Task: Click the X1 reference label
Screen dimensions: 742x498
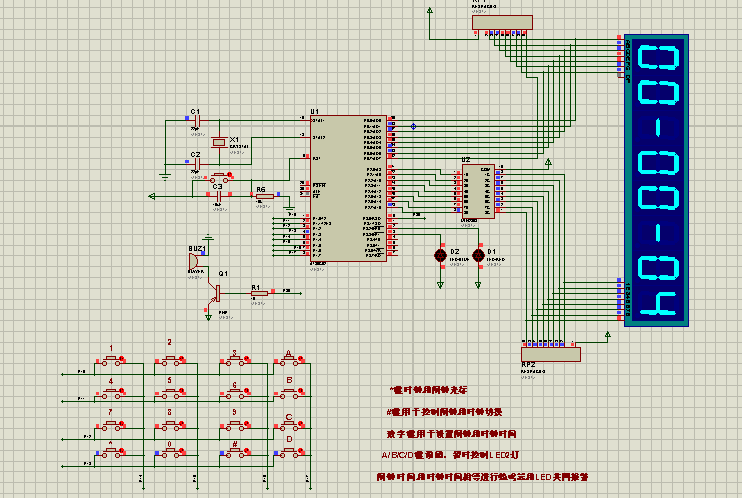Action: pos(234,140)
